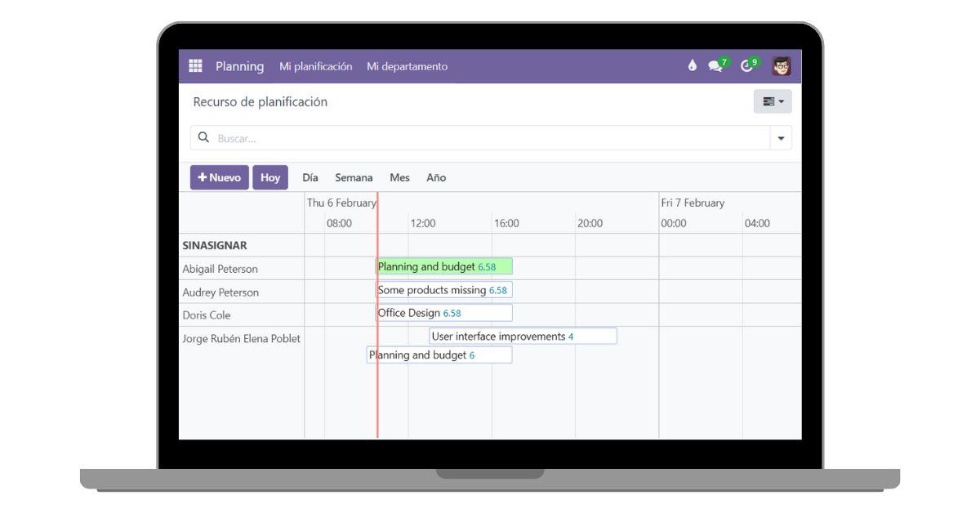
Task: Open the view switcher dropdown arrow
Action: tap(782, 100)
